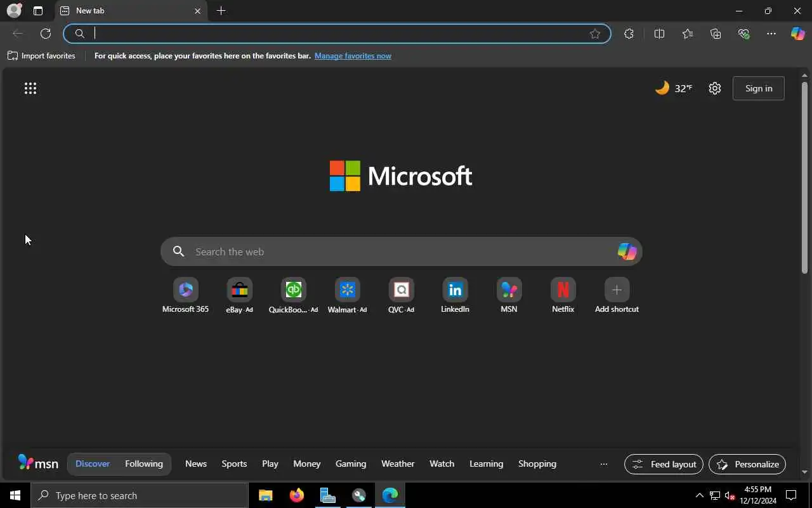Open the Walmart shortcut
Viewport: 812px width, 508px height.
click(347, 296)
